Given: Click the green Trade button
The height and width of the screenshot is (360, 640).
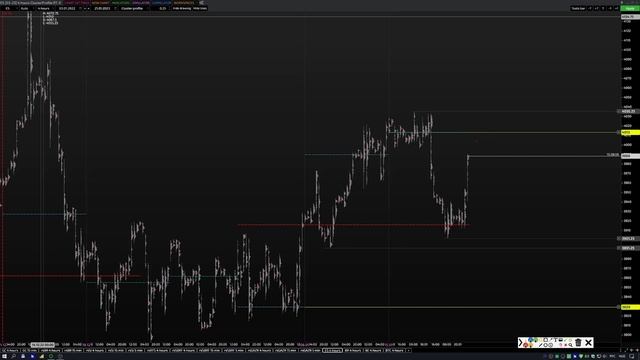Looking at the screenshot, I should coord(630,8).
